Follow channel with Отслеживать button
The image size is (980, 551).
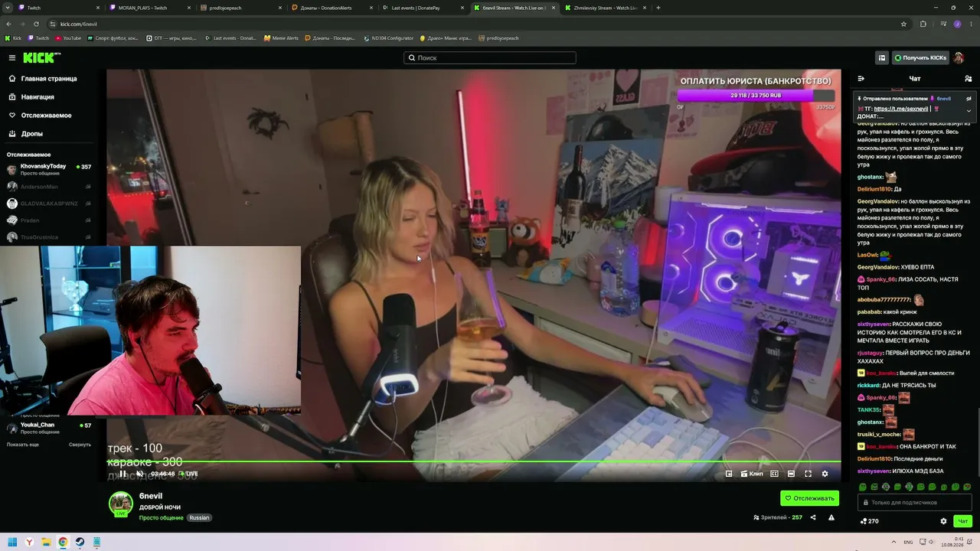pyautogui.click(x=809, y=498)
